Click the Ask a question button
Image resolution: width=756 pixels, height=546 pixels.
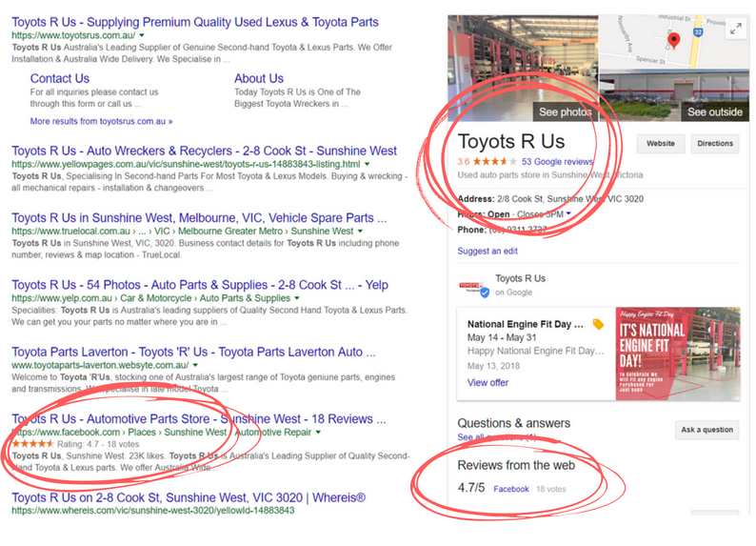pyautogui.click(x=706, y=430)
